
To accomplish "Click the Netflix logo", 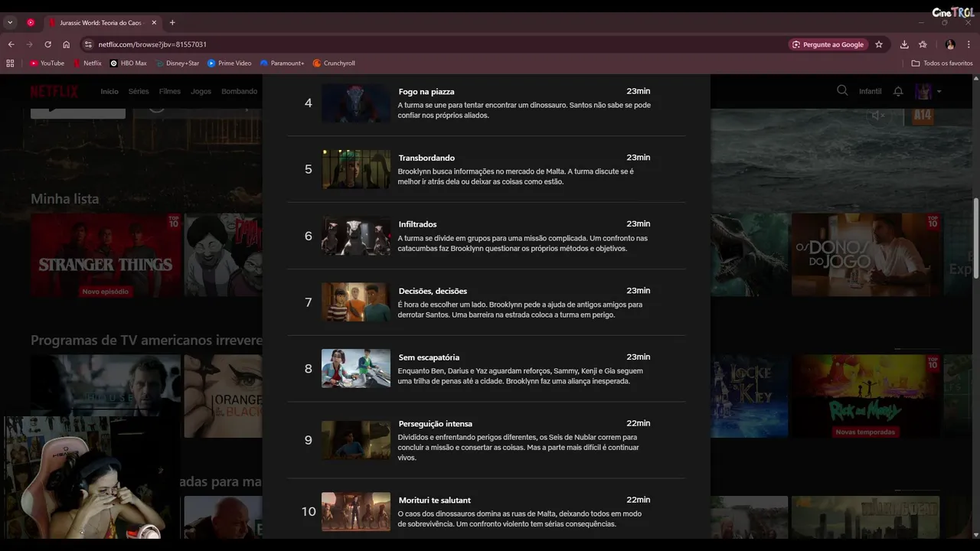I will pos(54,92).
